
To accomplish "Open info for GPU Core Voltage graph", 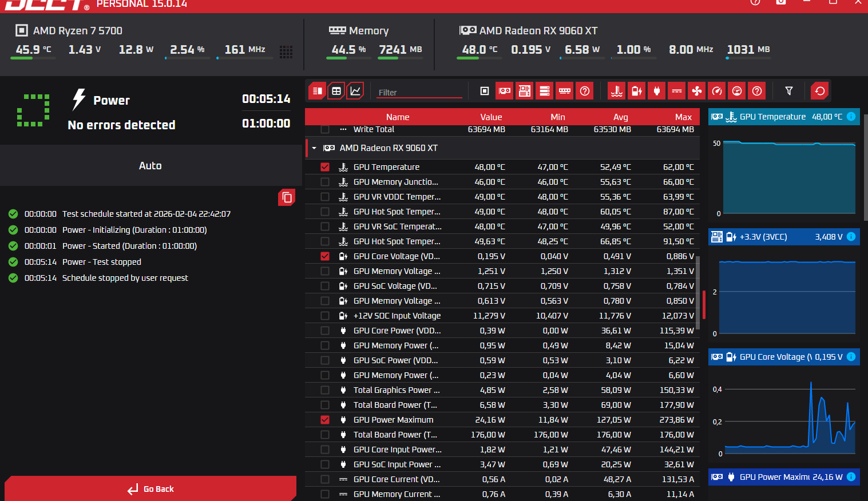I will click(x=851, y=357).
